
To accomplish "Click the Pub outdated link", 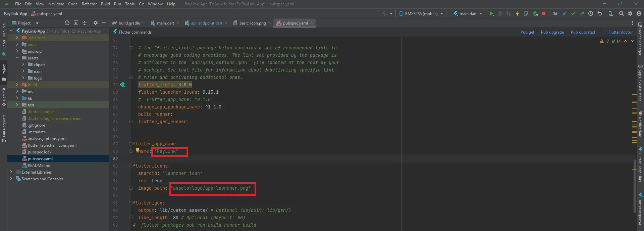I will pyautogui.click(x=583, y=32).
